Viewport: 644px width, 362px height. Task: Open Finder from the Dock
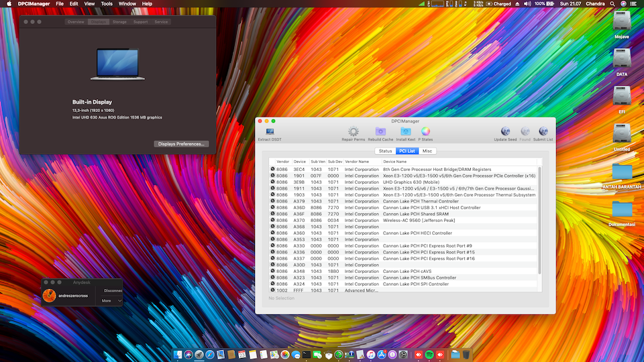coord(178,354)
